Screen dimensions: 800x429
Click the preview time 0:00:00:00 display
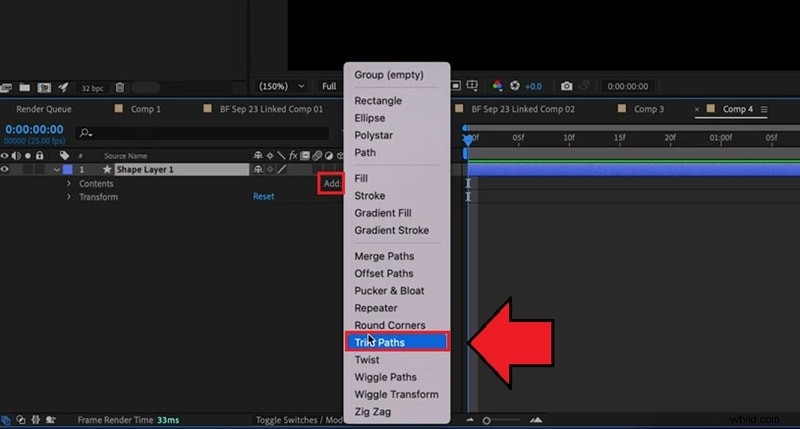(628, 86)
